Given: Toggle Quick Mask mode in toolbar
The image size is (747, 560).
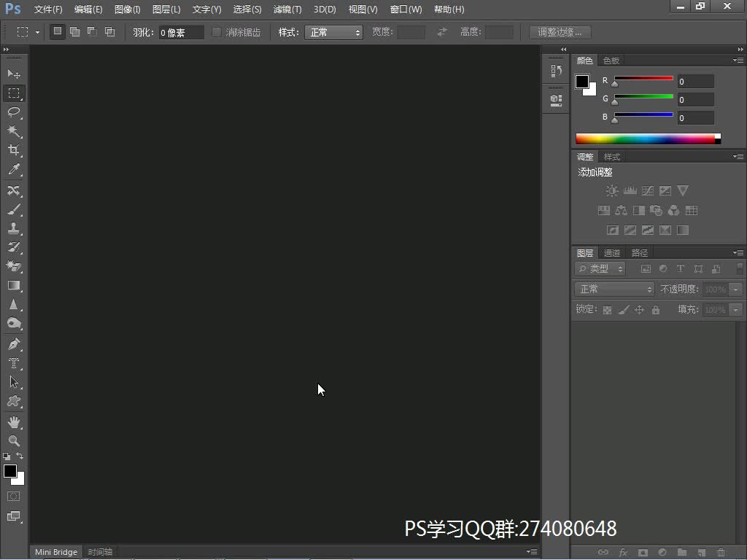Looking at the screenshot, I should [x=14, y=497].
